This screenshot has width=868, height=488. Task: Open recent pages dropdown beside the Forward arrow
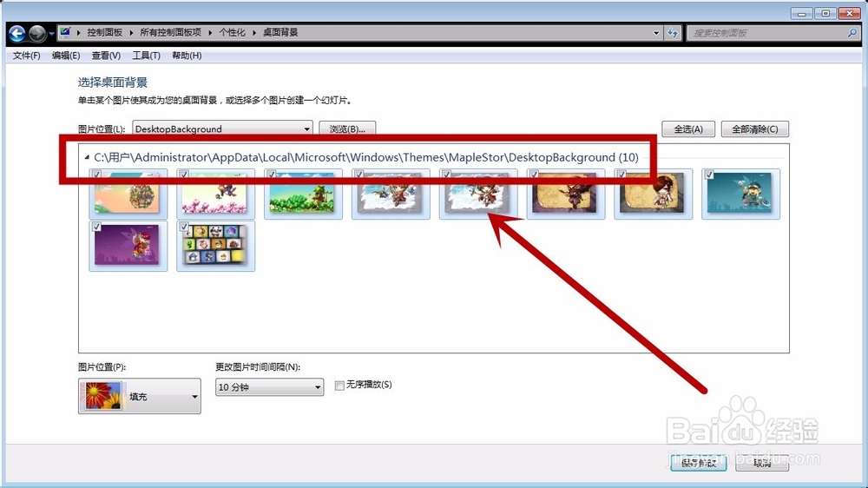(x=51, y=34)
